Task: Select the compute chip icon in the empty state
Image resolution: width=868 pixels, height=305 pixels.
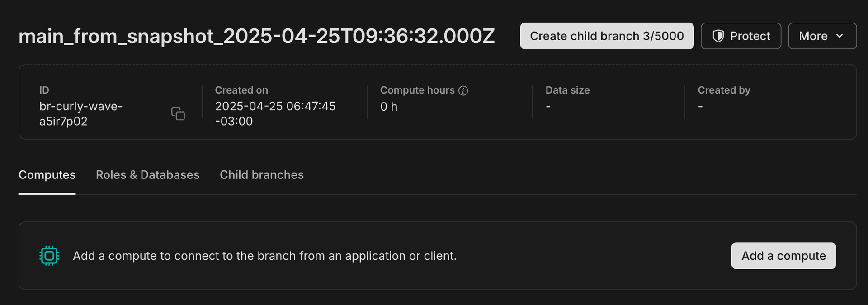Action: pyautogui.click(x=49, y=255)
